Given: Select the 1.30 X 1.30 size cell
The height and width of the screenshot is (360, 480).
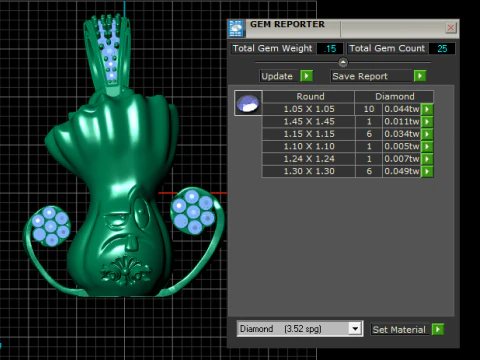Looking at the screenshot, I should pos(308,171).
